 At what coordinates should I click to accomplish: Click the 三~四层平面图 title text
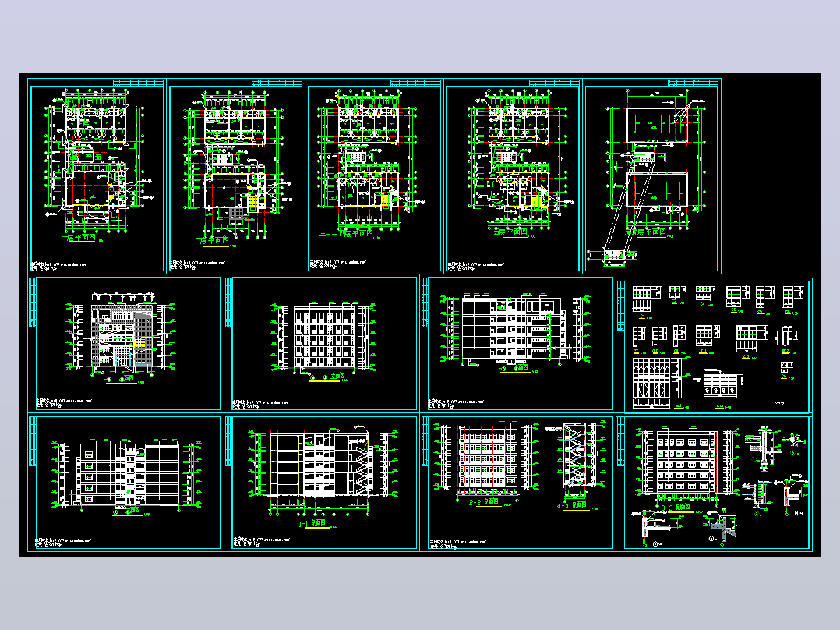[x=346, y=234]
